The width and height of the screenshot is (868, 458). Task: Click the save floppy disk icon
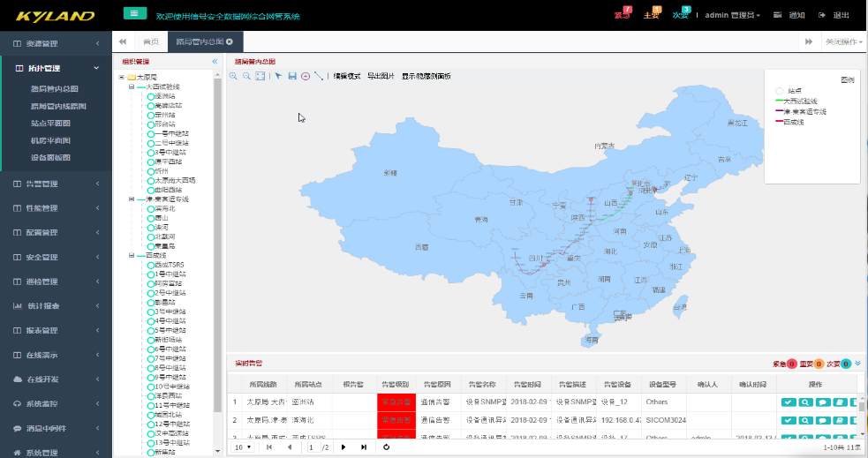(x=292, y=77)
